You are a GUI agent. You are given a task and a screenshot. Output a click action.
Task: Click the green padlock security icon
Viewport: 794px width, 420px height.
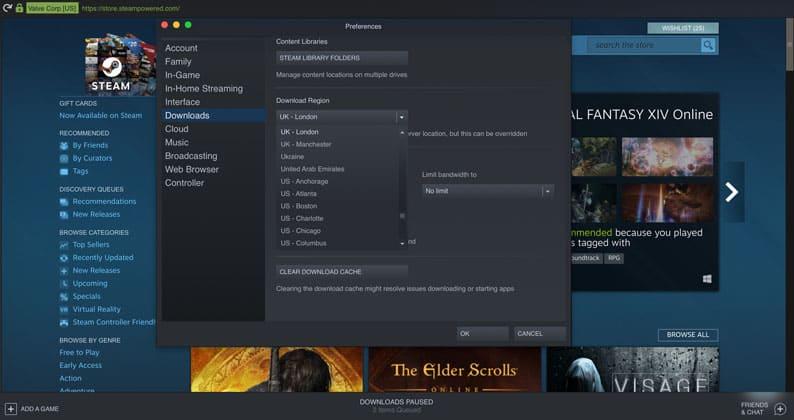pos(19,8)
